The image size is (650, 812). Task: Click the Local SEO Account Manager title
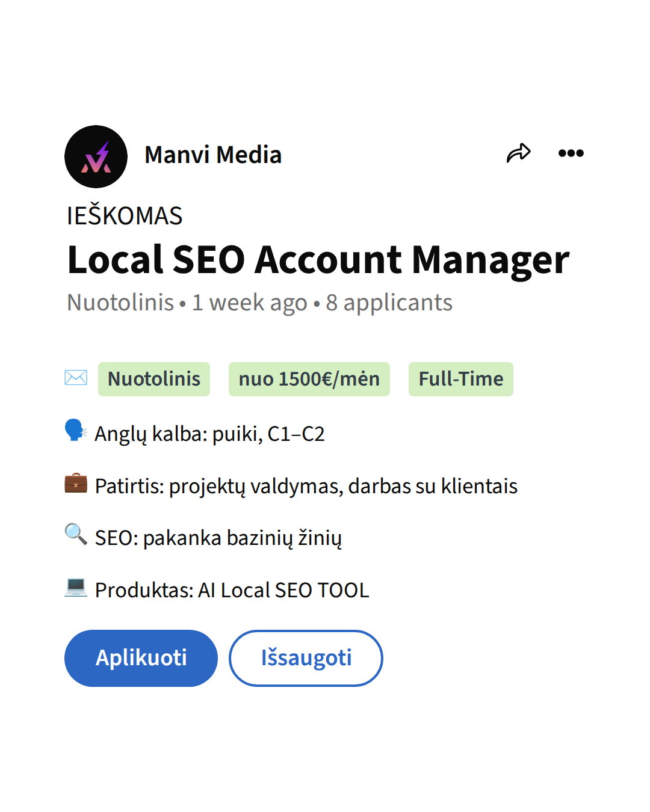(318, 260)
